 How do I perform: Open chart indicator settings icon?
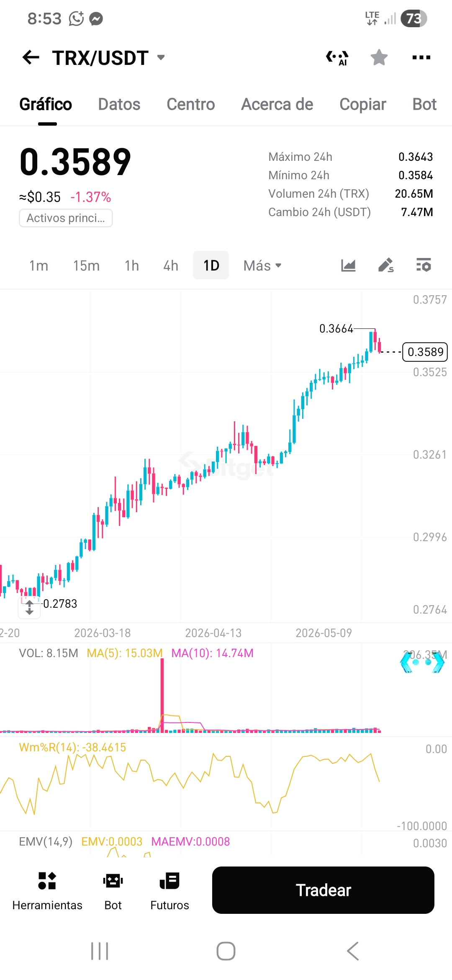(424, 266)
